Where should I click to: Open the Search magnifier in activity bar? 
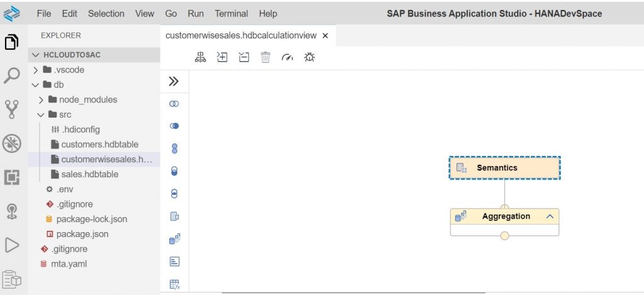(x=12, y=75)
